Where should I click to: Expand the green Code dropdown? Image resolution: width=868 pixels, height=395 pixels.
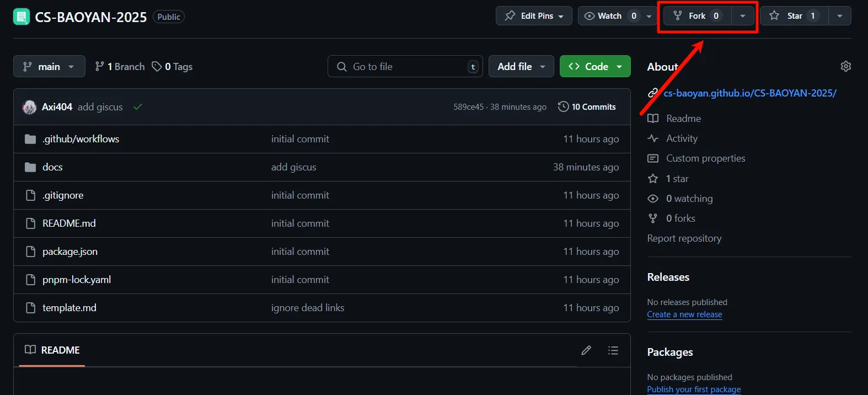tap(595, 67)
